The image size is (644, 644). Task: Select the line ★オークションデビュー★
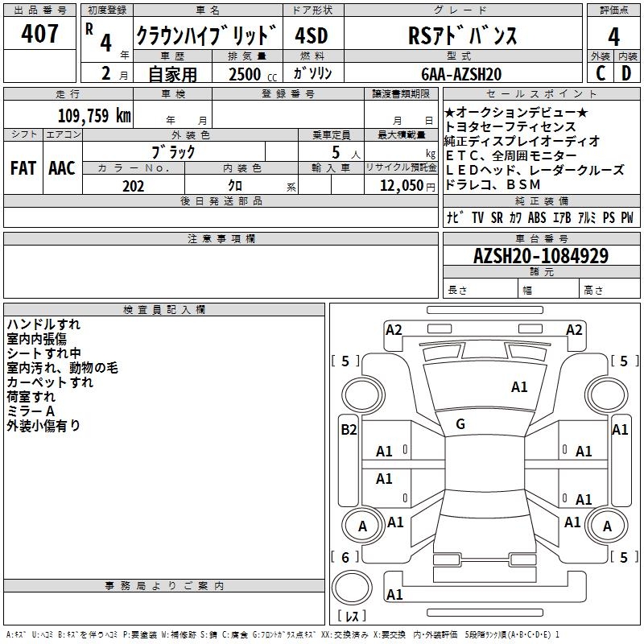[x=516, y=112]
